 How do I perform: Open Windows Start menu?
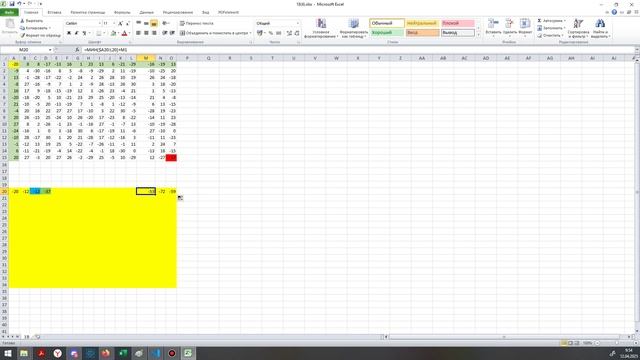tap(8, 353)
